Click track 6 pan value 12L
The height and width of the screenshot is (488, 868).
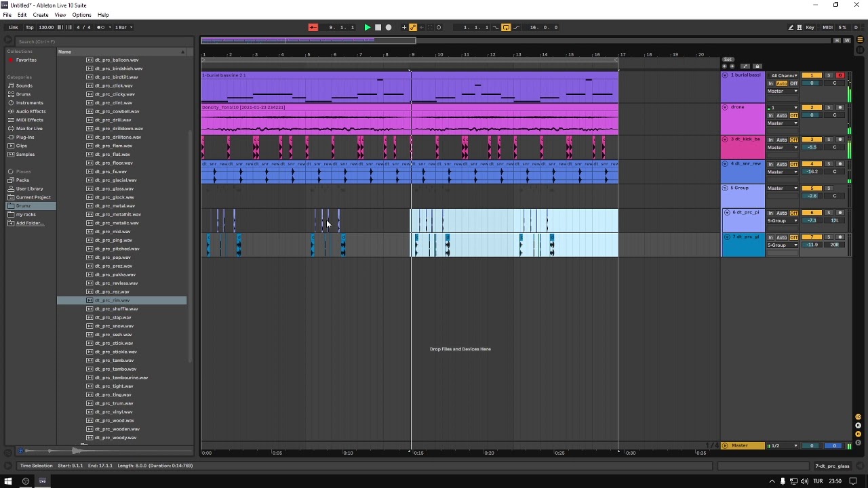(x=835, y=220)
